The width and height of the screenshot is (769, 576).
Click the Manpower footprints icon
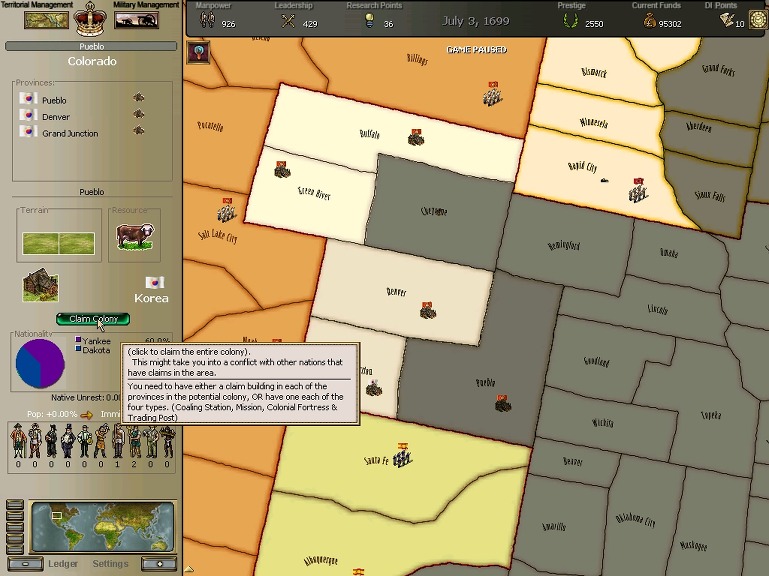pyautogui.click(x=207, y=22)
